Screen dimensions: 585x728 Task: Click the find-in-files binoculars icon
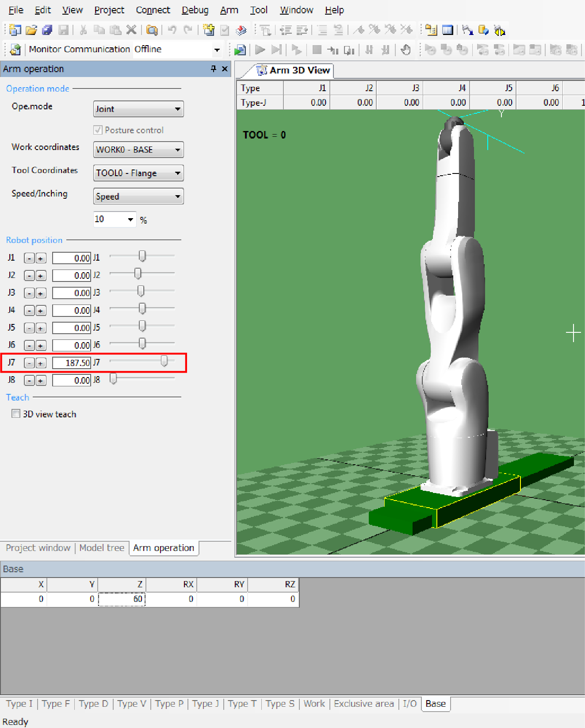(x=152, y=30)
